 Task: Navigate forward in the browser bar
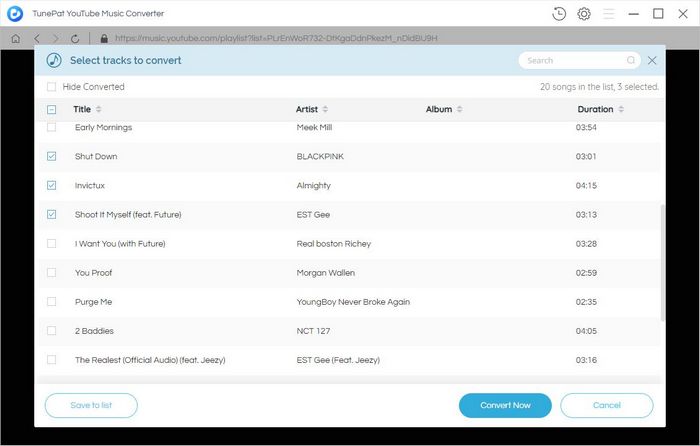click(x=56, y=38)
